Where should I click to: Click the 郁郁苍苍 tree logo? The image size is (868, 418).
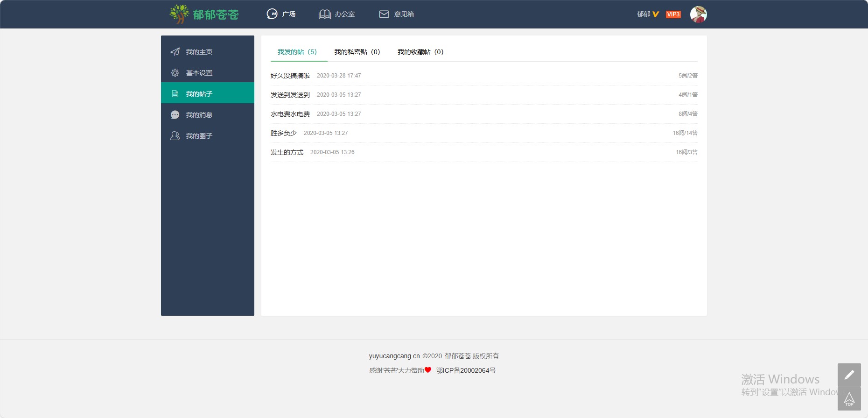click(x=179, y=14)
